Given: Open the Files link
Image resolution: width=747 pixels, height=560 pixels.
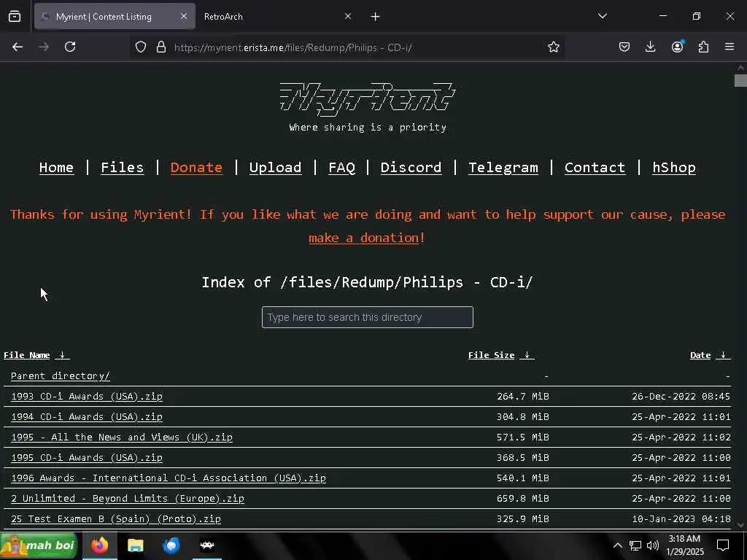Looking at the screenshot, I should (x=122, y=167).
